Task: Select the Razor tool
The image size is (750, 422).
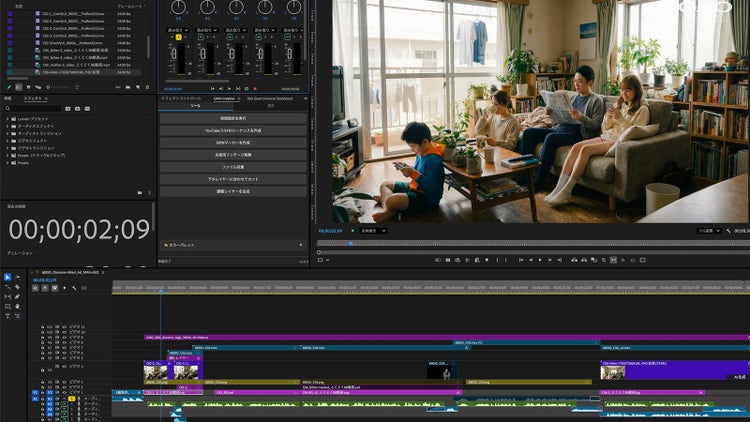Action: coord(18,287)
